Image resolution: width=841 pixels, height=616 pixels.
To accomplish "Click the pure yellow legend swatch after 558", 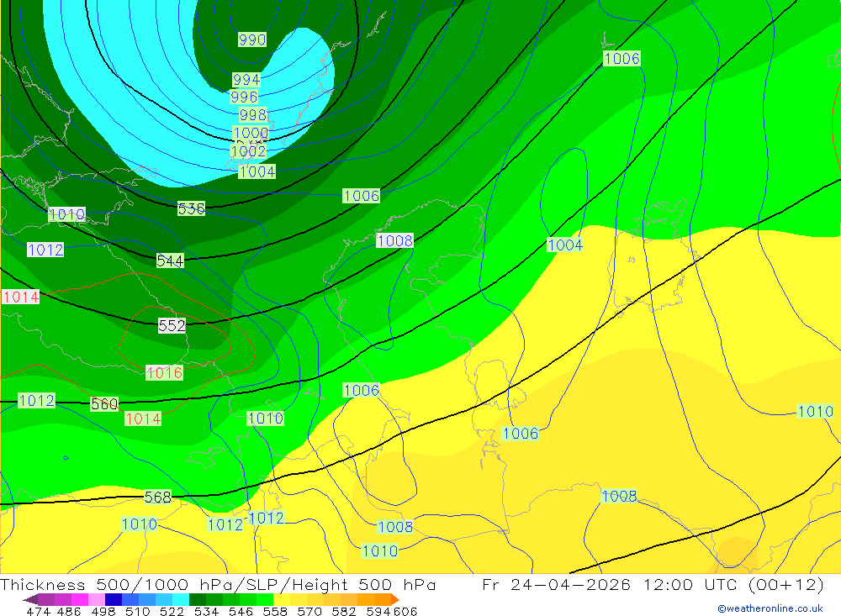I will pyautogui.click(x=282, y=599).
